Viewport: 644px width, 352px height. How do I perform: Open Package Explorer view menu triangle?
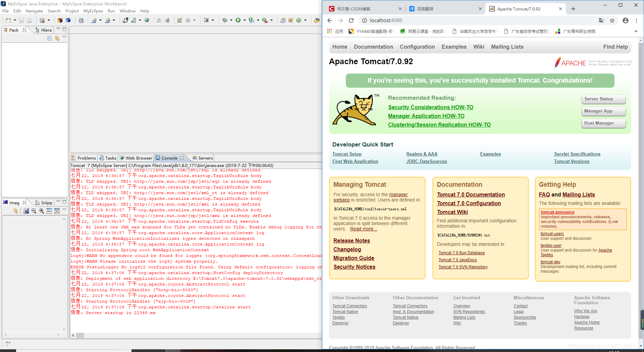pyautogui.click(x=64, y=37)
